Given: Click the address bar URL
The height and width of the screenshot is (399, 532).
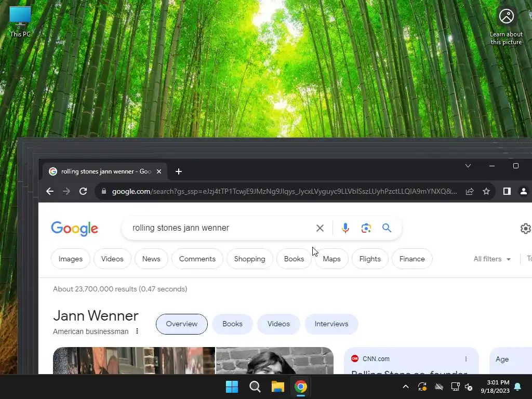Looking at the screenshot, I should 284,191.
